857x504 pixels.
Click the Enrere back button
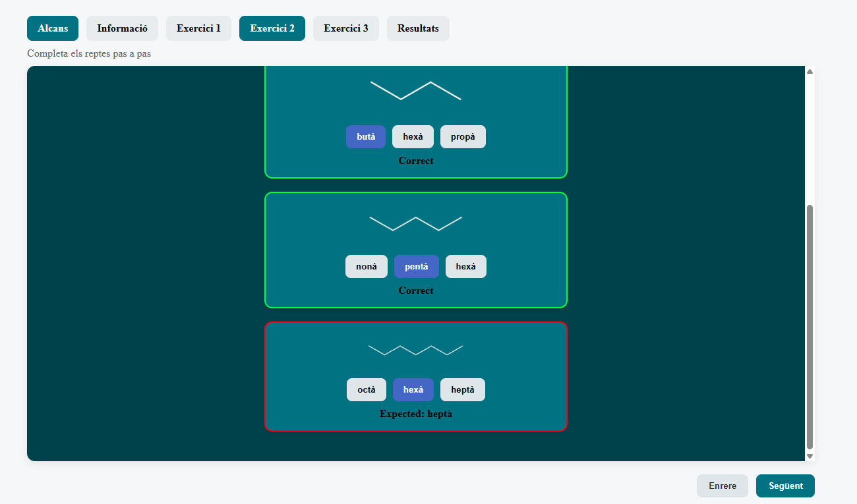pos(723,486)
